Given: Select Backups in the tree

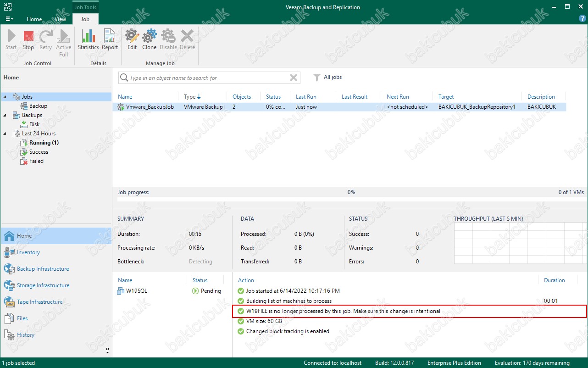Looking at the screenshot, I should (x=32, y=115).
